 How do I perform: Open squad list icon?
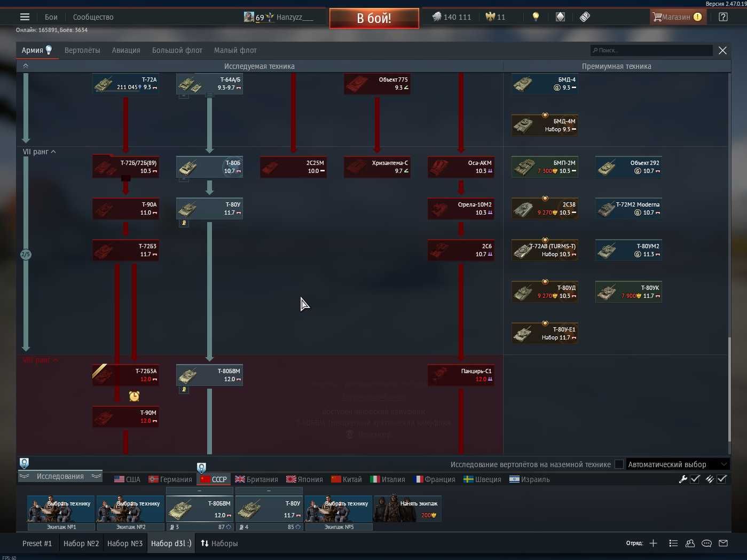(x=673, y=543)
